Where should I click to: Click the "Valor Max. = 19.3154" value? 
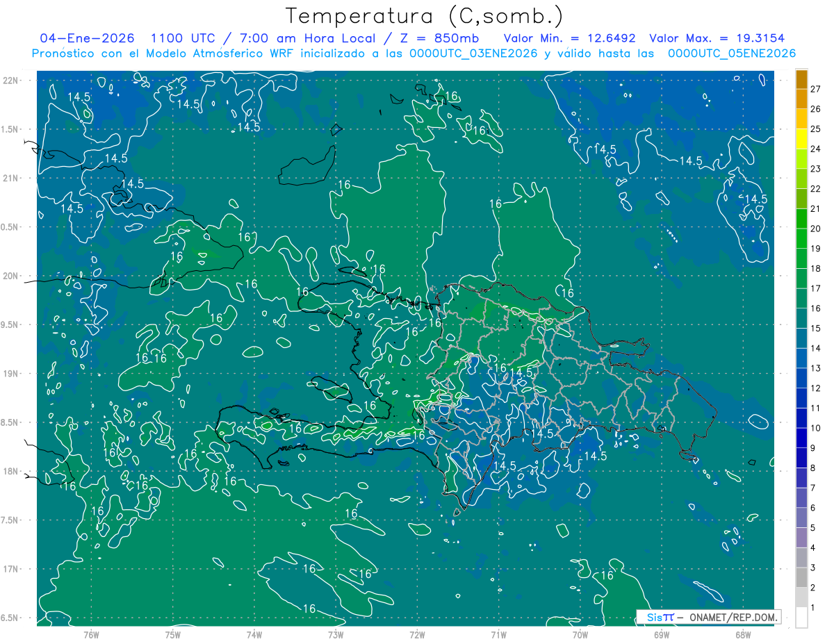click(x=717, y=39)
